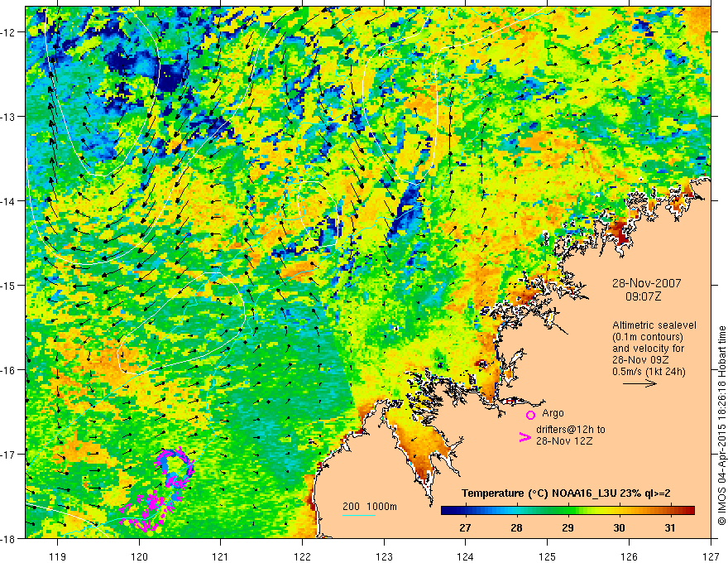The image size is (728, 563).
Task: Click longitude axis label 121
Action: pyautogui.click(x=221, y=556)
